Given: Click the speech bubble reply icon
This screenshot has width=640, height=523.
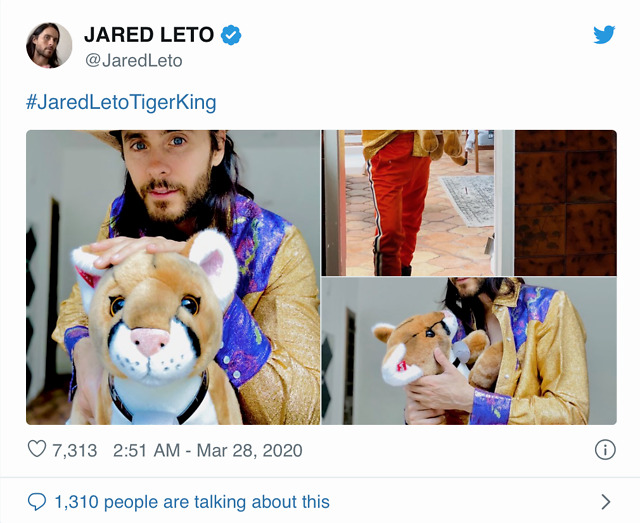Looking at the screenshot, I should pos(37,501).
